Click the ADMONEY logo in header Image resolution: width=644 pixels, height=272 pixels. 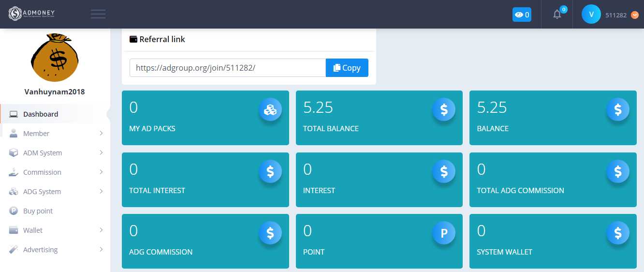pos(34,14)
